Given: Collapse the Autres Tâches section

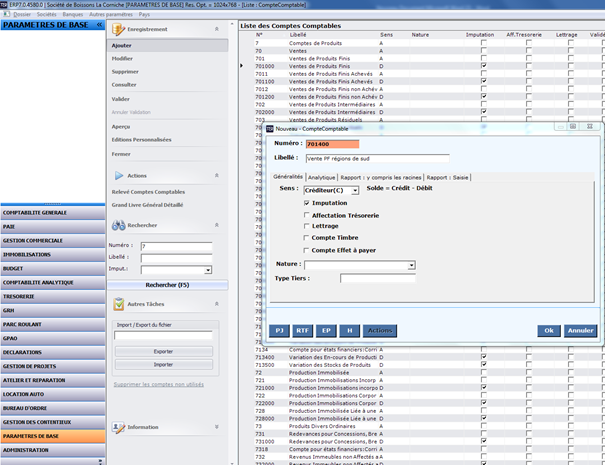Looking at the screenshot, I should click(216, 304).
